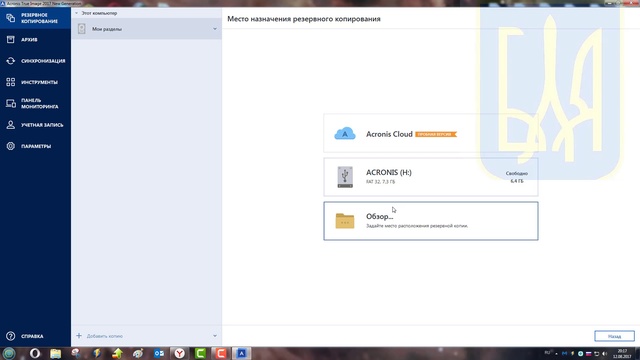Viewport: 640px width, 360px height.
Task: Click the Назад button
Action: tap(614, 336)
